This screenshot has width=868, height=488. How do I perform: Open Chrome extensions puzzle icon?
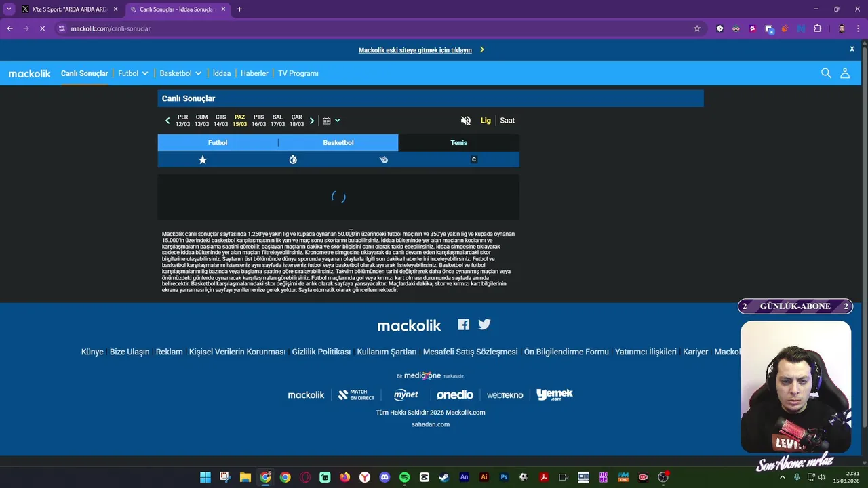(817, 28)
